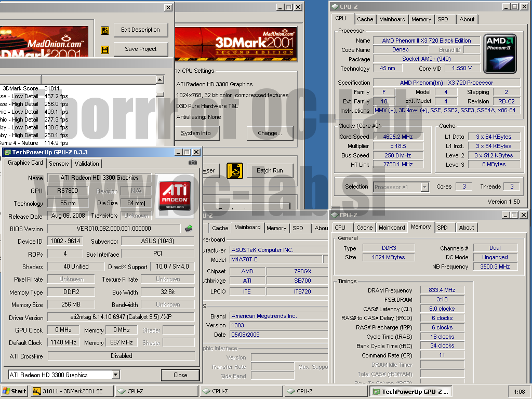Click the System Info button in 3DMark
Screen dimensions: 532x399
click(x=197, y=133)
